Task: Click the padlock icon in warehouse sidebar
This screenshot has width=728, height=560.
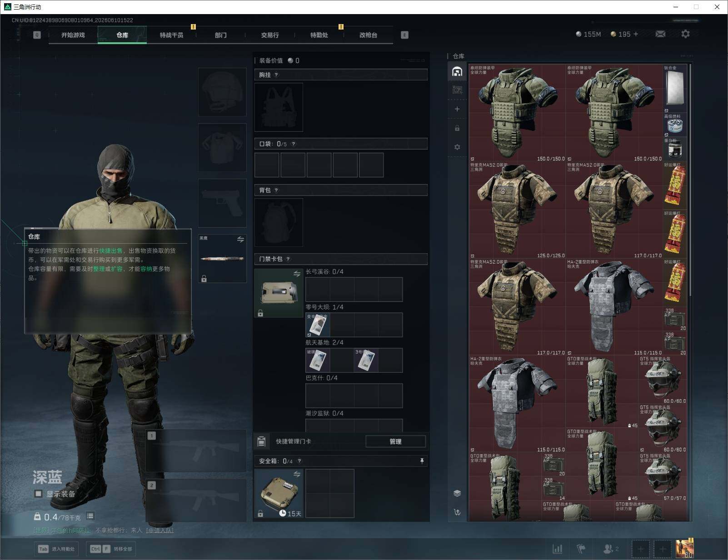Action: 457,128
